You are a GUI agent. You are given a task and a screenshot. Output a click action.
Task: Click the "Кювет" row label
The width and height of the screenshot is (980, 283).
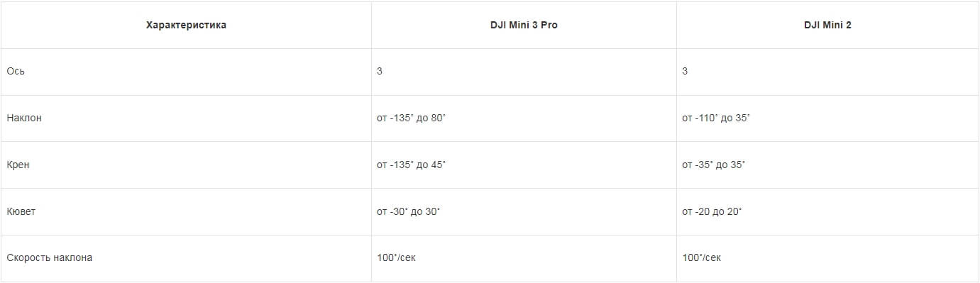[21, 211]
